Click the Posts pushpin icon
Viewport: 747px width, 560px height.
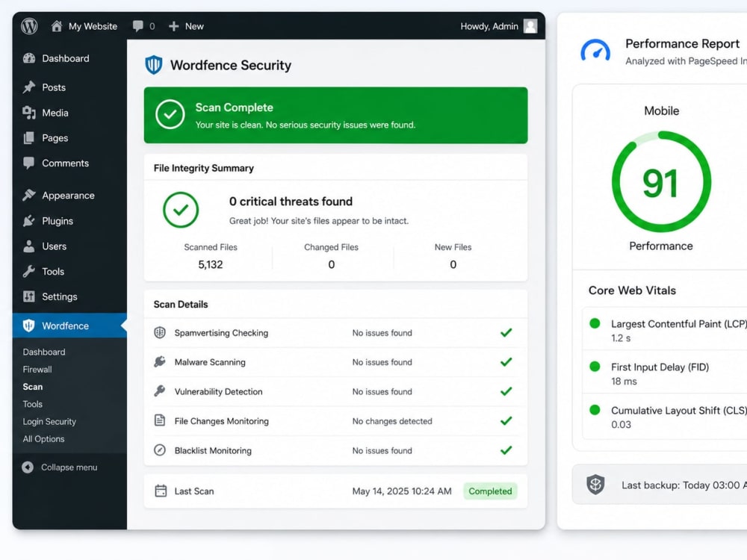[29, 87]
